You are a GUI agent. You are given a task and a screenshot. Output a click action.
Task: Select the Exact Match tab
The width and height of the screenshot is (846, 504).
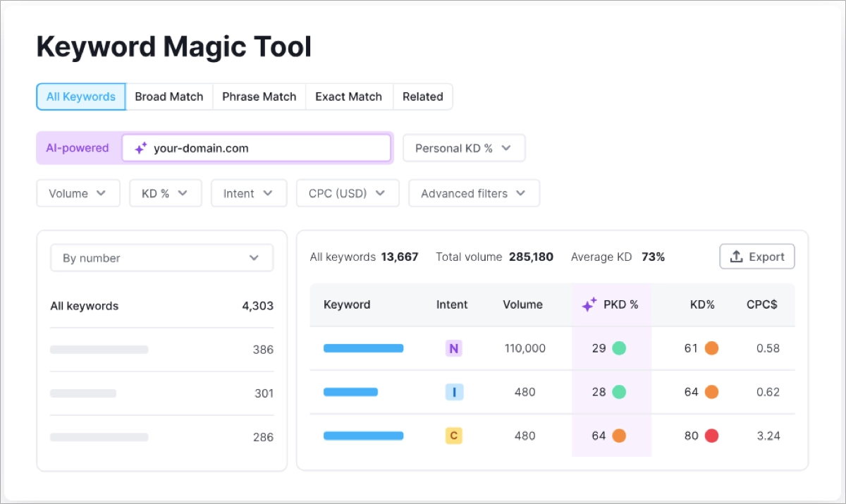pyautogui.click(x=348, y=97)
